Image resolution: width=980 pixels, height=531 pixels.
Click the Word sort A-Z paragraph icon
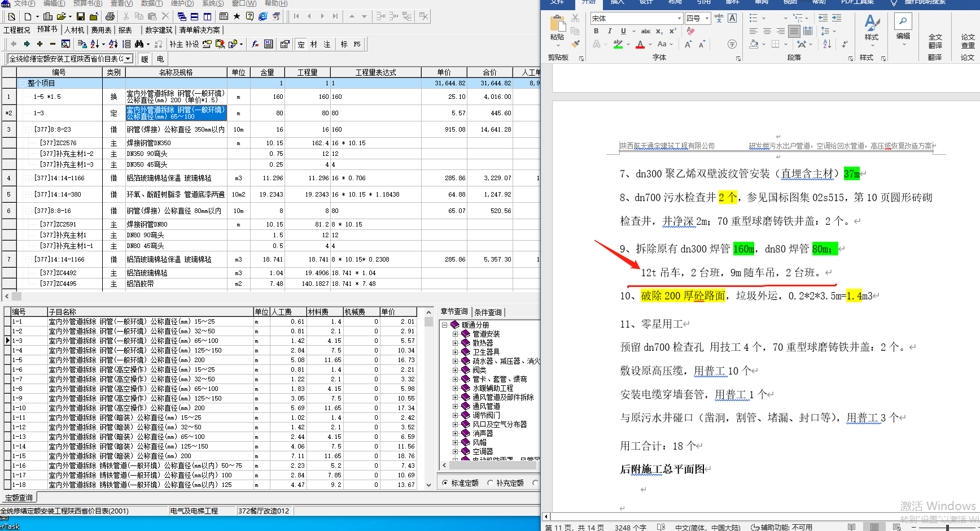tap(827, 44)
